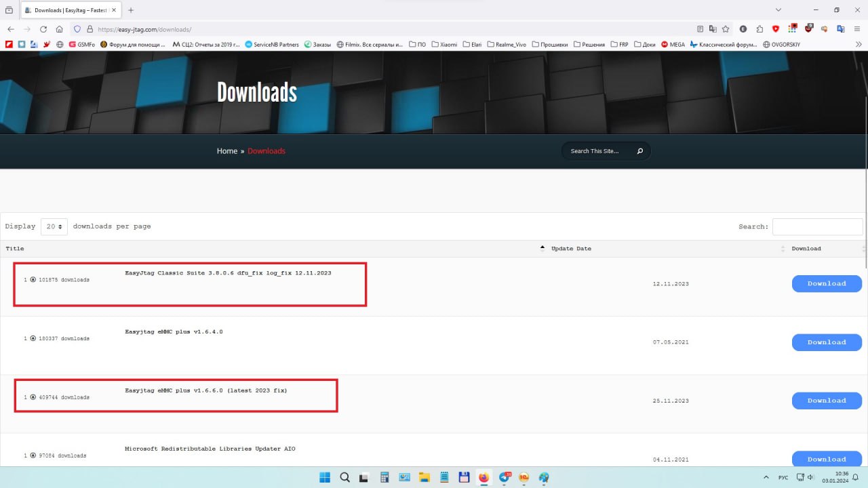Viewport: 868px width, 488px height.
Task: Close the Downloads | EasyJtag tab
Action: [114, 10]
